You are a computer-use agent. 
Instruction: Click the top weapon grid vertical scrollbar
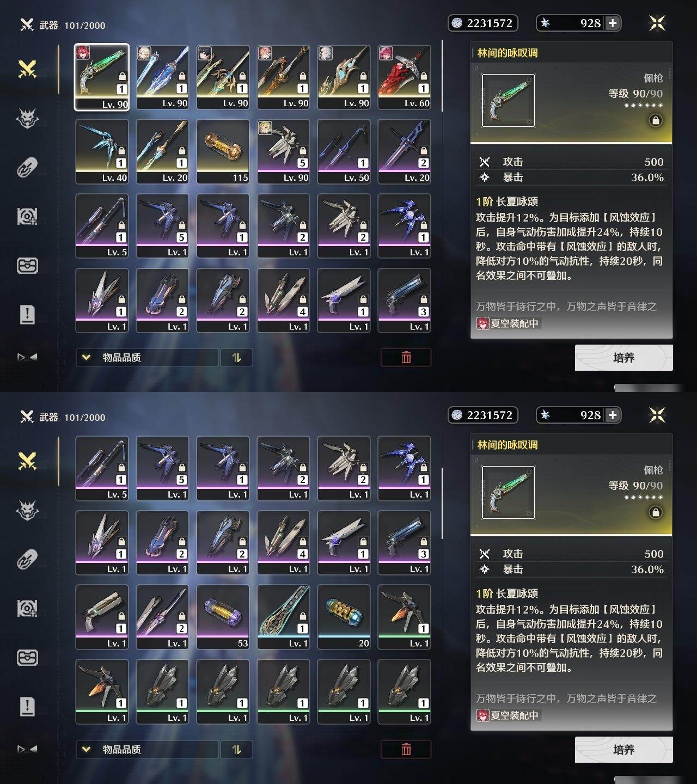[442, 76]
